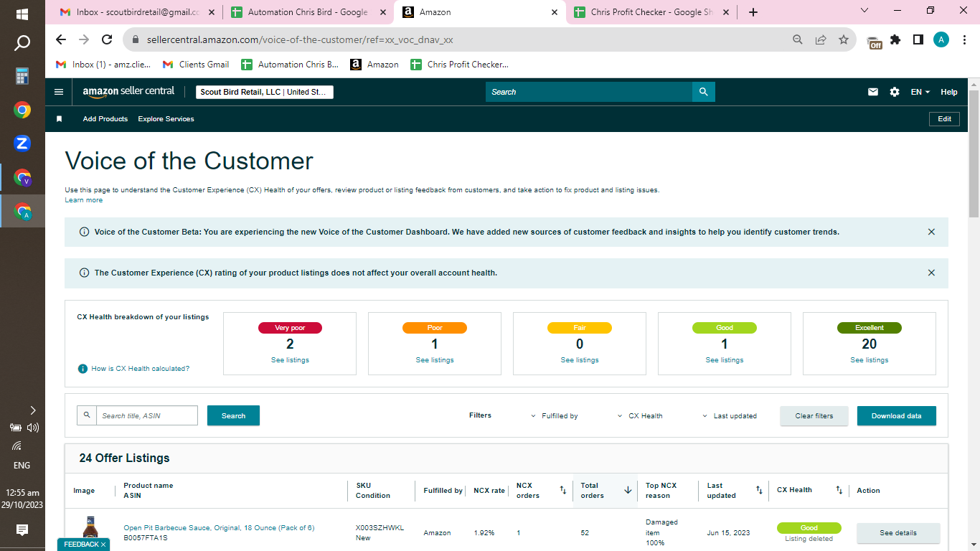Go back with the browser back arrow
980x551 pixels.
(x=61, y=40)
